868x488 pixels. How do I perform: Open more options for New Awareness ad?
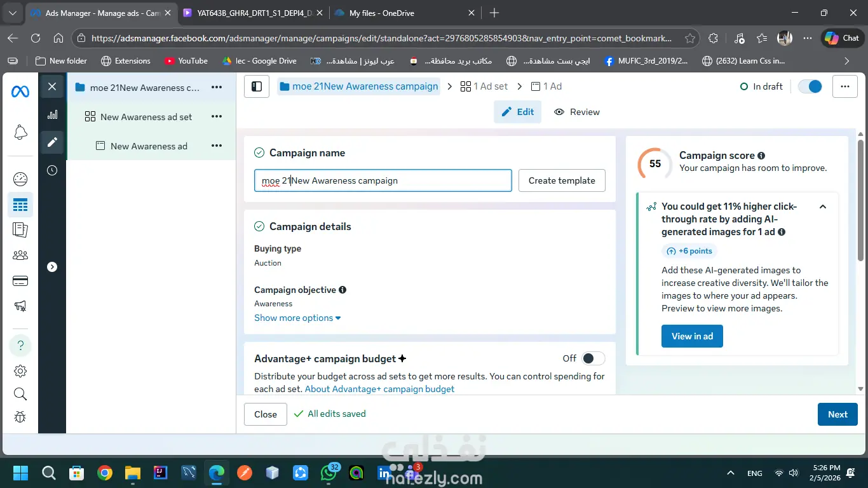pyautogui.click(x=217, y=146)
